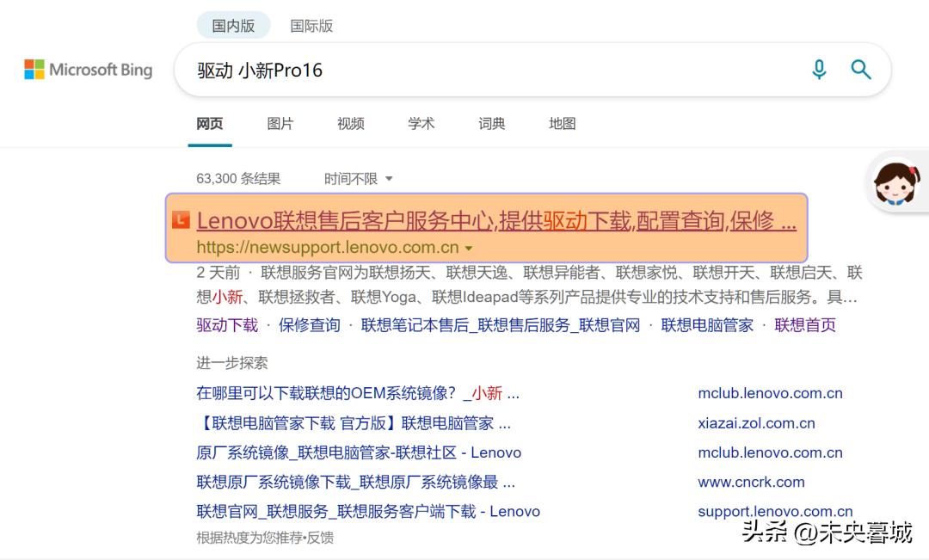This screenshot has height=560, width=929.
Task: Open the 学术 tab
Action: (x=421, y=123)
